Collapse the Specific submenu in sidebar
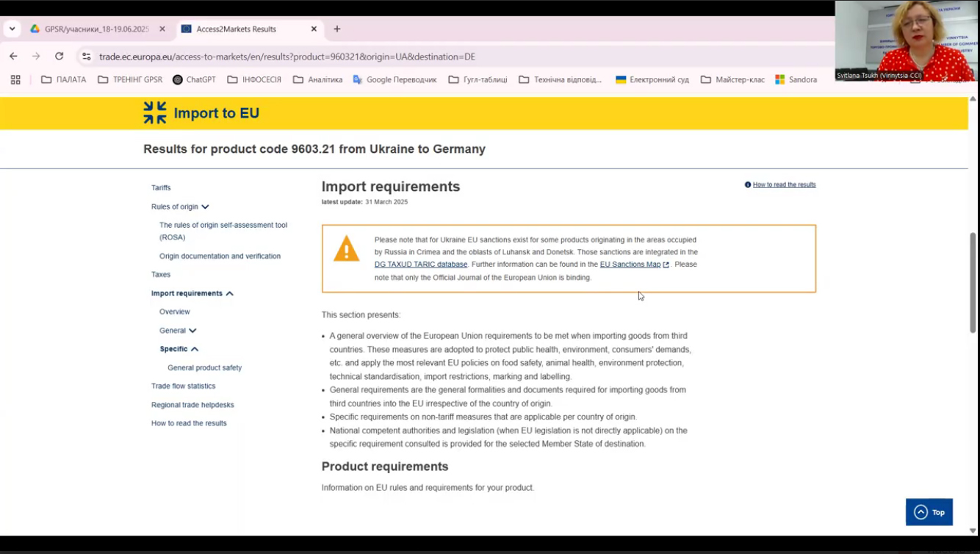The height and width of the screenshot is (554, 980). tap(195, 349)
